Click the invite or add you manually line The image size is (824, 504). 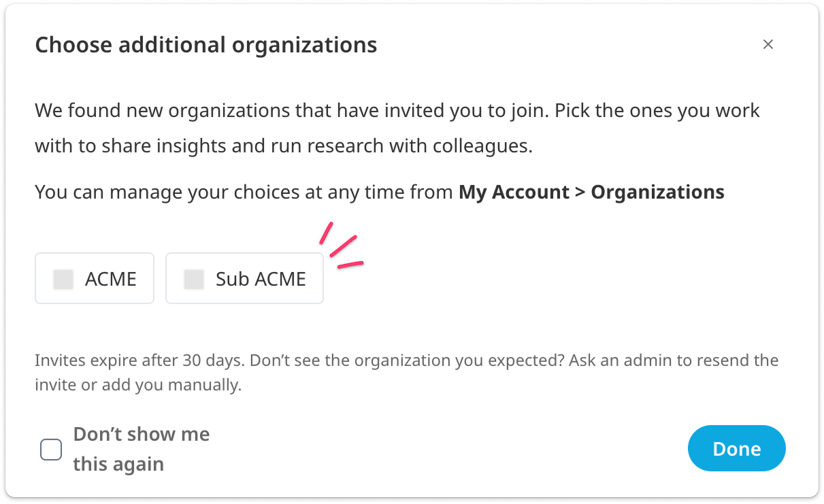click(x=139, y=386)
